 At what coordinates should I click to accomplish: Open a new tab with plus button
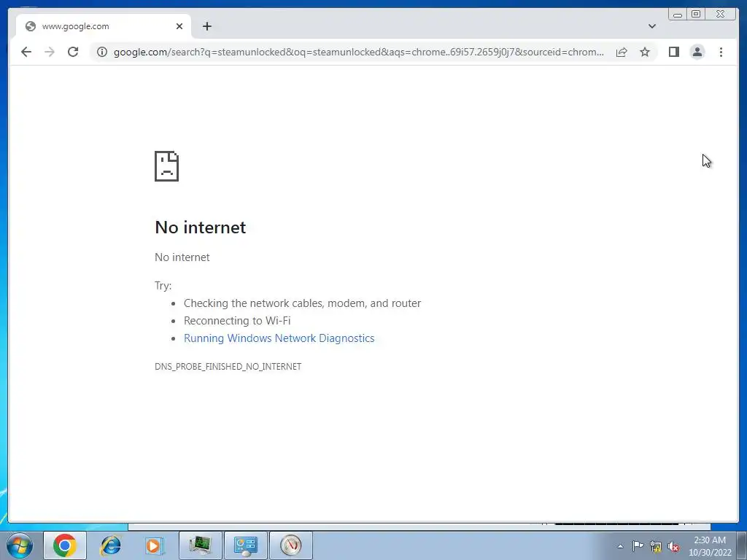coord(206,26)
